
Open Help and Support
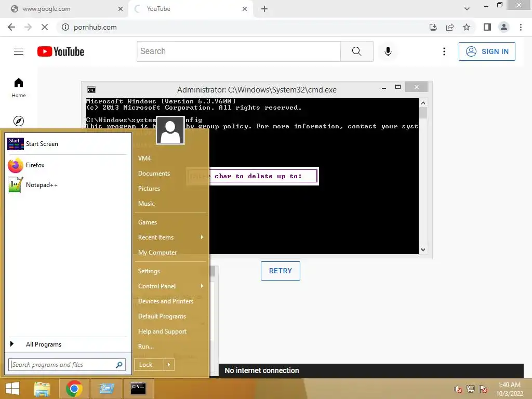[162, 331]
